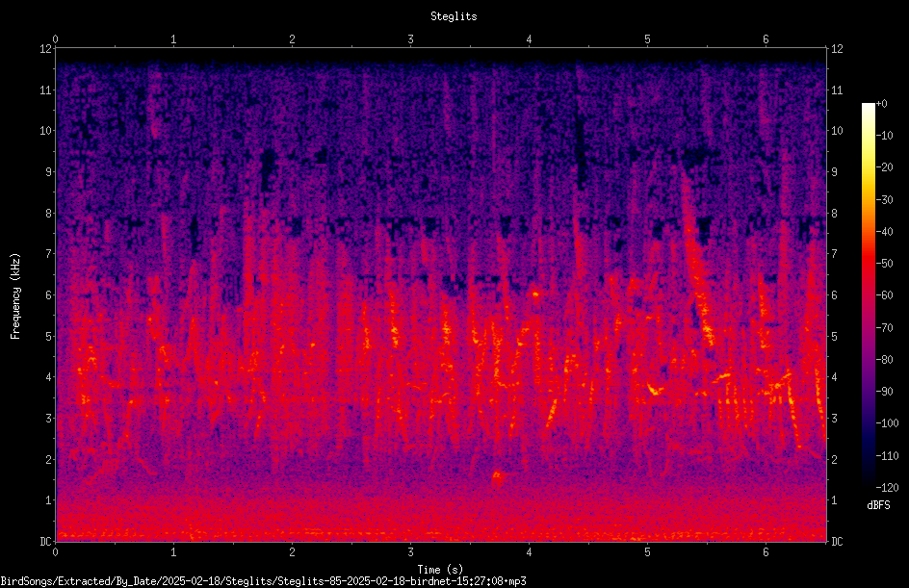Click the DC label on left axis

(x=45, y=541)
